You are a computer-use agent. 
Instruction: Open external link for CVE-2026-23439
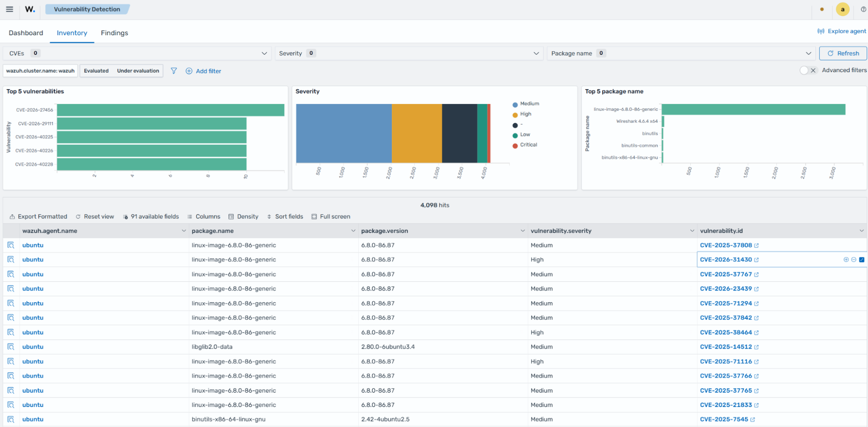[756, 289]
